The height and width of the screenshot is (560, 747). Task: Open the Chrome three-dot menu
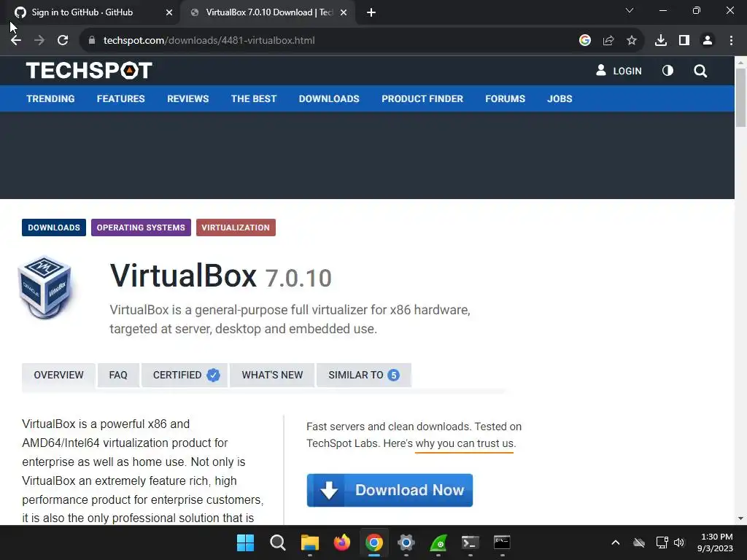pyautogui.click(x=731, y=41)
